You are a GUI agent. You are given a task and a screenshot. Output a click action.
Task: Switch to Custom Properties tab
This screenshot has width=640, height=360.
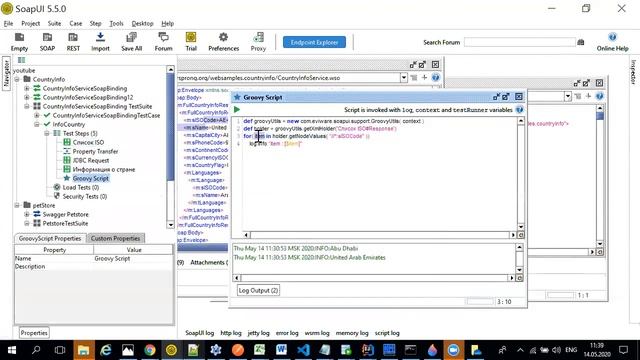pyautogui.click(x=116, y=238)
